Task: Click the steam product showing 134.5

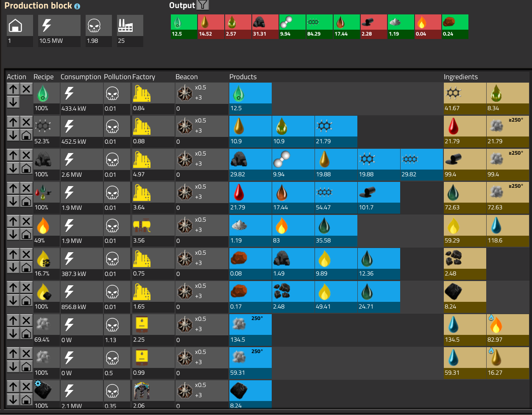Action: 250,325
